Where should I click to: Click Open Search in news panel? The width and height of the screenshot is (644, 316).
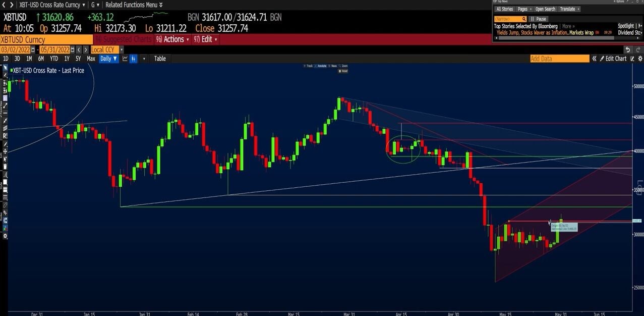545,9
